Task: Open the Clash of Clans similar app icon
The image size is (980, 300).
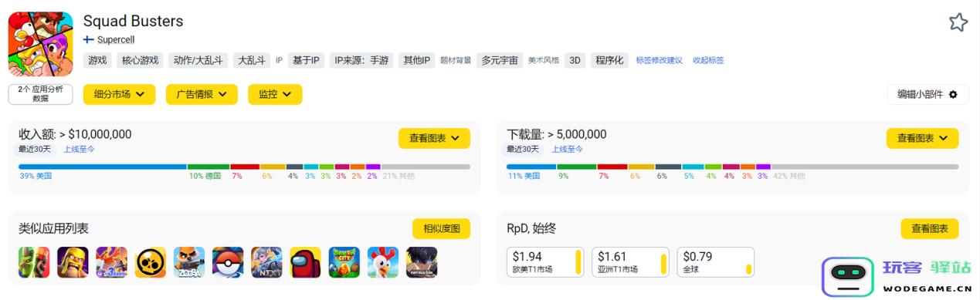Action: (73, 262)
